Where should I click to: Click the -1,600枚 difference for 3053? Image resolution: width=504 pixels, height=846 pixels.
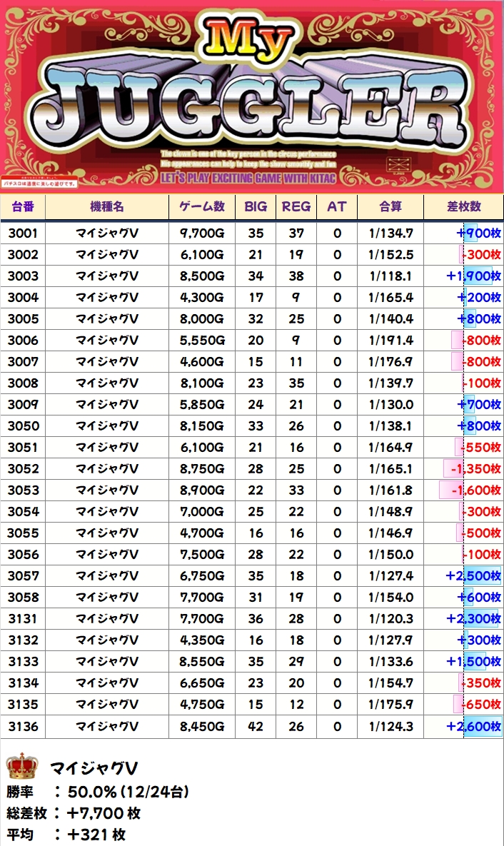tap(476, 490)
